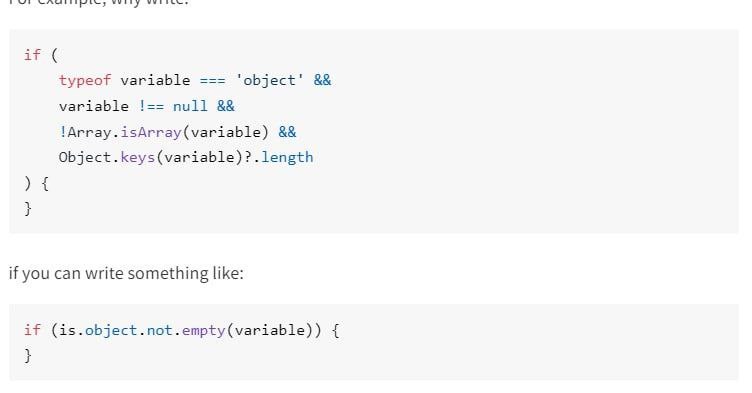
Task: Click 'Object' in Object.keys line
Action: pyautogui.click(x=85, y=157)
